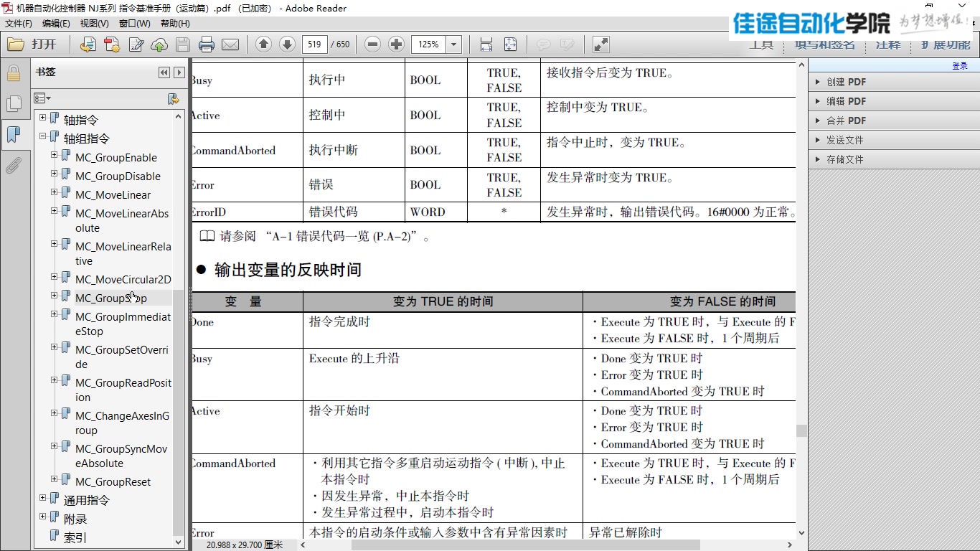980x551 pixels.
Task: Expand the MC_GroupReset bookmark
Action: tap(55, 479)
